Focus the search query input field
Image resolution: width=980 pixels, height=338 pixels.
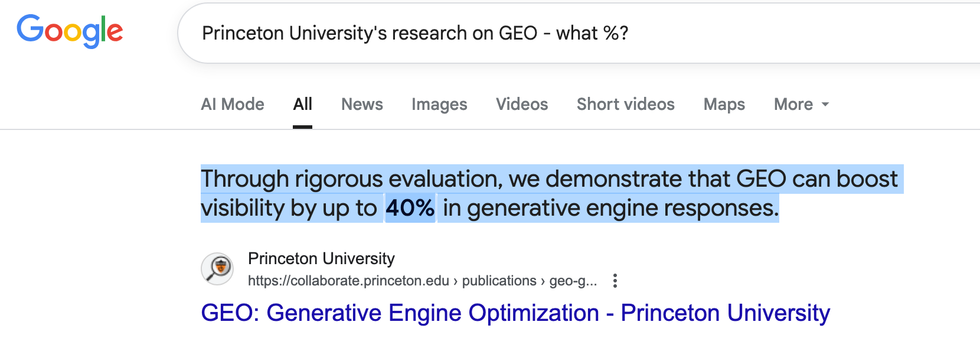pos(579,33)
